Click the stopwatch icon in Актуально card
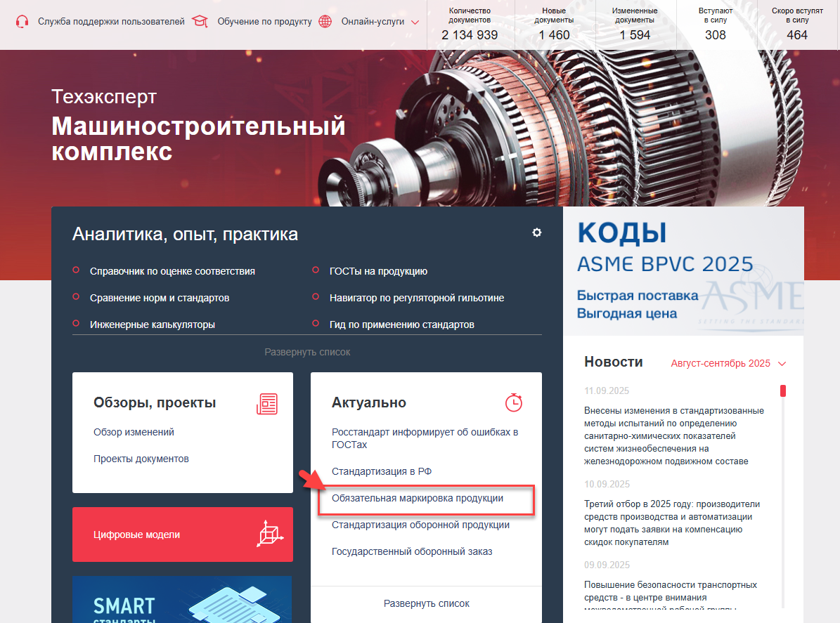Screen dimensions: 840x623 (514, 402)
